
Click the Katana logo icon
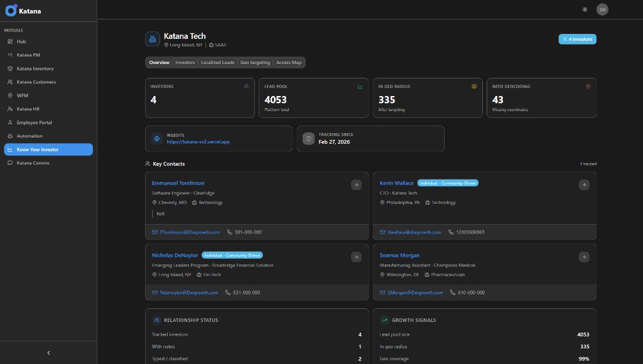[11, 10]
